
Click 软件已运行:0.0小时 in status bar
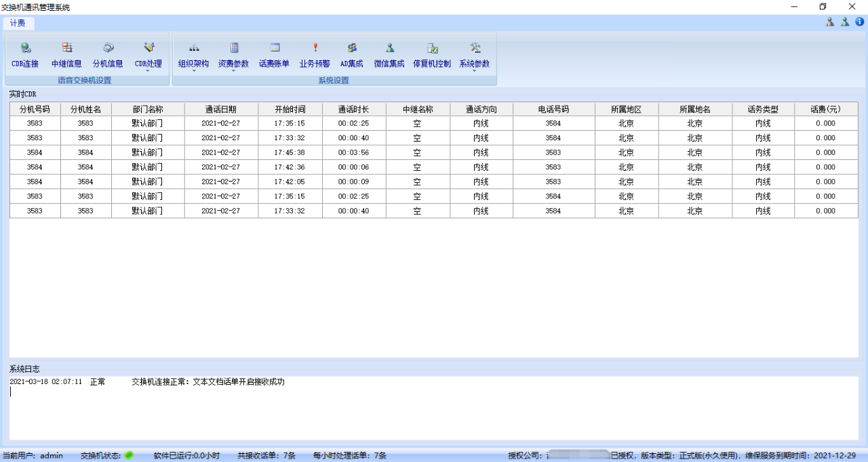187,456
